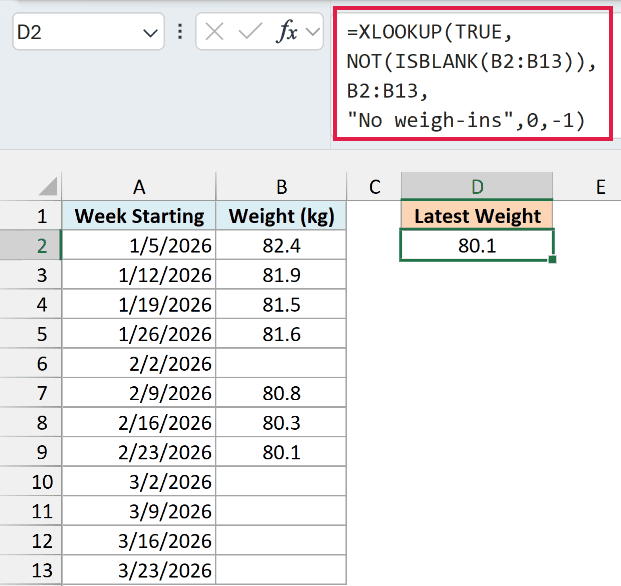This screenshot has width=621, height=586.
Task: Select row 12 header
Action: point(31,540)
